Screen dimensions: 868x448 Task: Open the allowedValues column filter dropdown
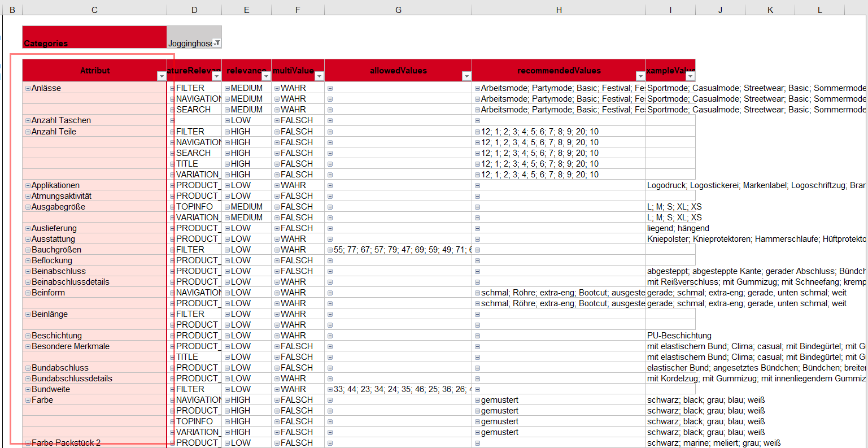466,76
